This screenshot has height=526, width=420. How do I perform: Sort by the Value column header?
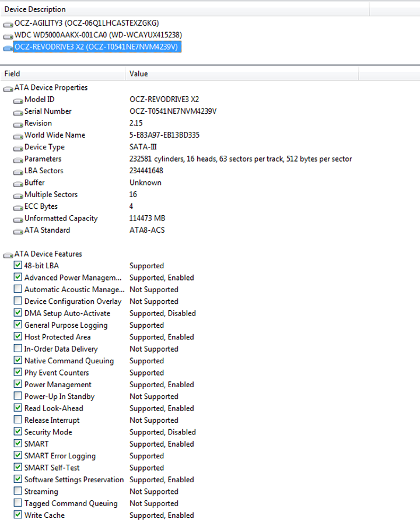coord(242,74)
